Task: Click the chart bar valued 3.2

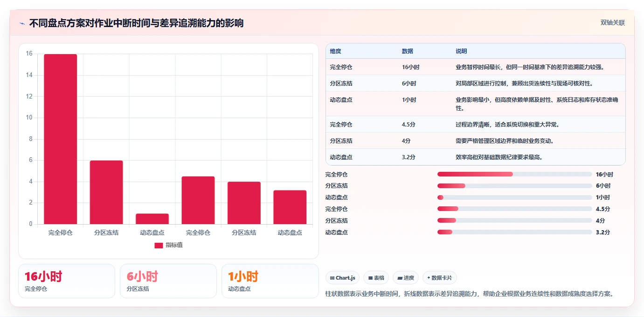Action: (290, 207)
